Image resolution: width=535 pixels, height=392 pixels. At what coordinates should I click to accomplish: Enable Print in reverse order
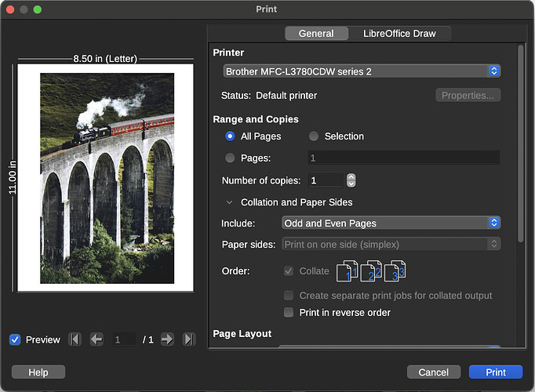[x=289, y=312]
